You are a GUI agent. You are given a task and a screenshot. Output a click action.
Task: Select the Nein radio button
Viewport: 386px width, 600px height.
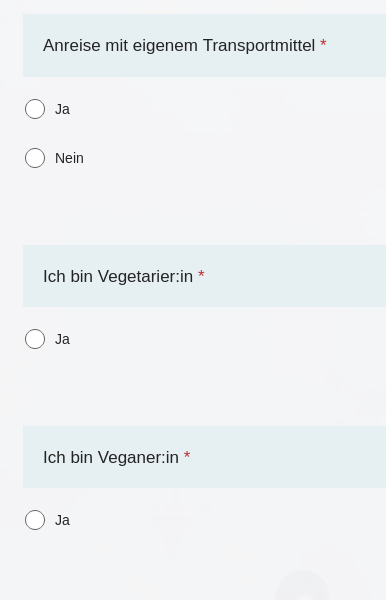click(35, 158)
